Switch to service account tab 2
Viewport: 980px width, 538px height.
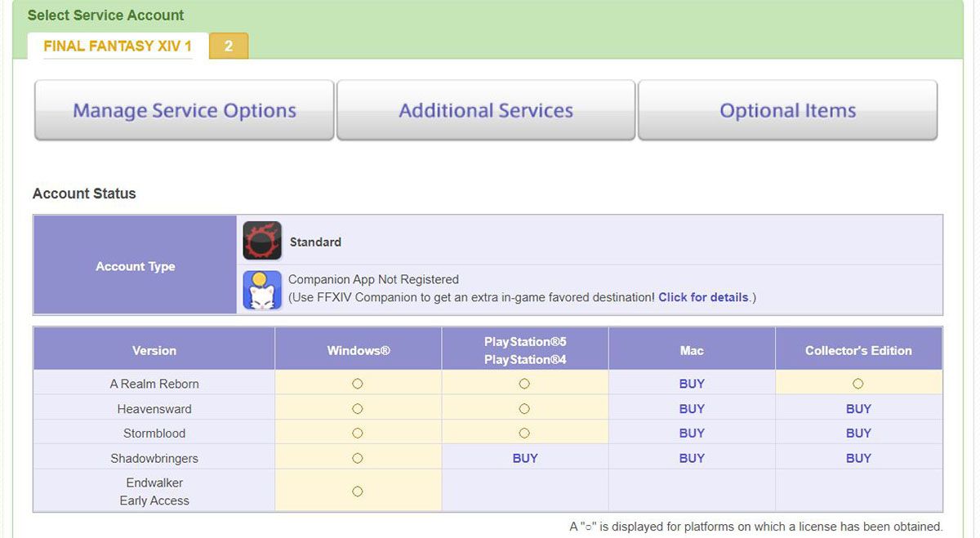tap(228, 47)
